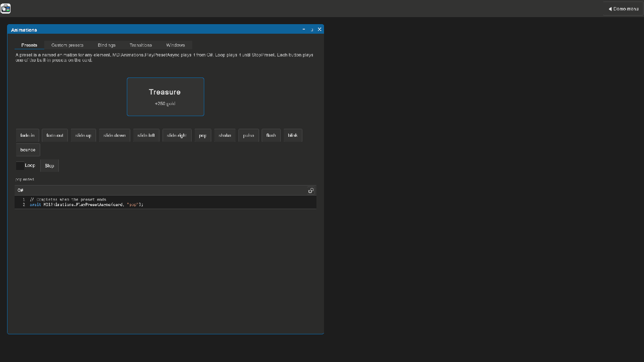
Task: Open the Bindings tab
Action: coord(107,45)
